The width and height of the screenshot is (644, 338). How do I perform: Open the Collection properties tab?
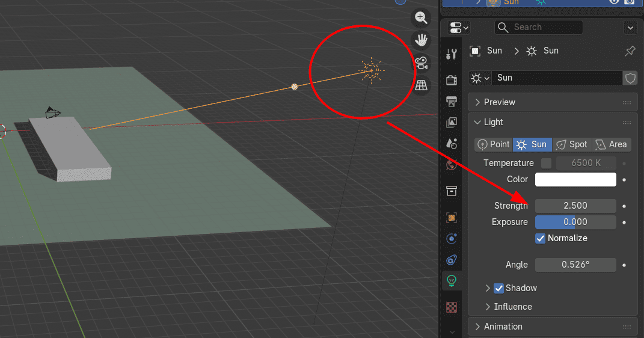[452, 191]
